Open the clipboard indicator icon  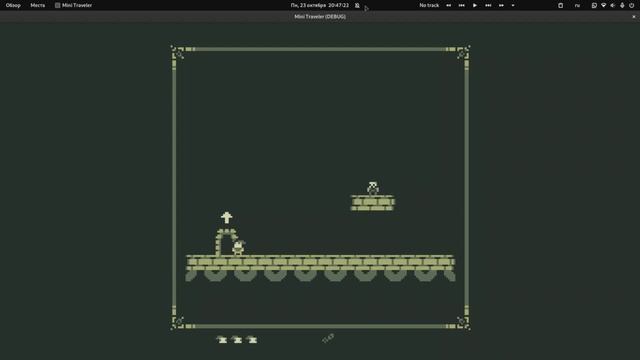click(x=560, y=5)
